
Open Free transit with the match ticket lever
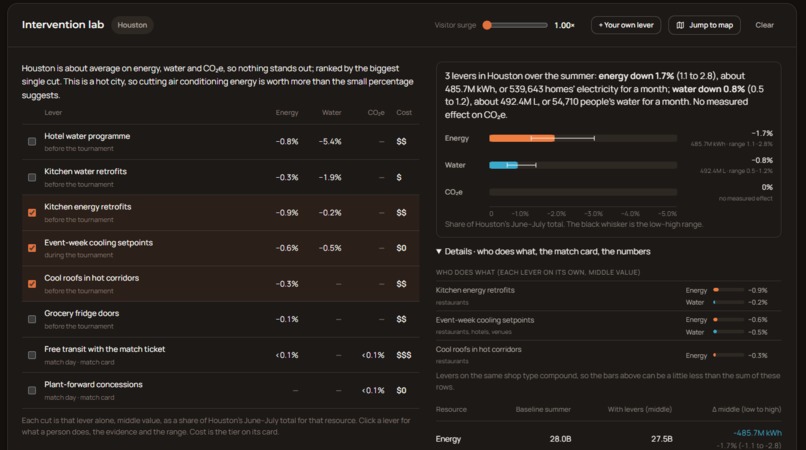(104, 349)
